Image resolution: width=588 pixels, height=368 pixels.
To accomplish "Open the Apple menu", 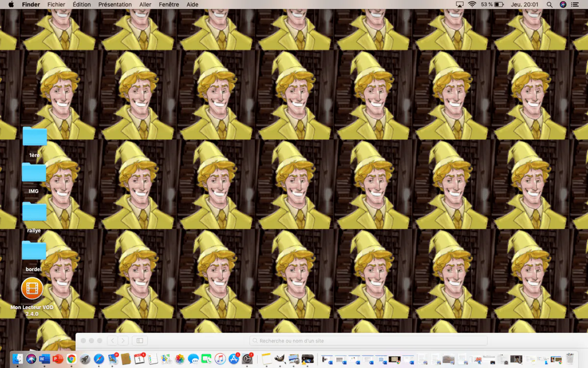I will tap(11, 4).
